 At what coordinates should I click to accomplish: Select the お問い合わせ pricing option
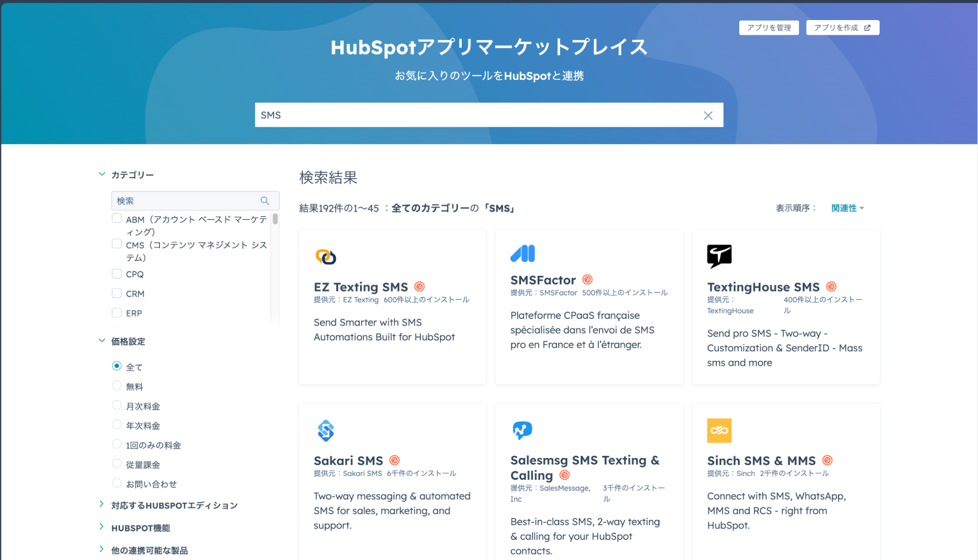(x=116, y=483)
